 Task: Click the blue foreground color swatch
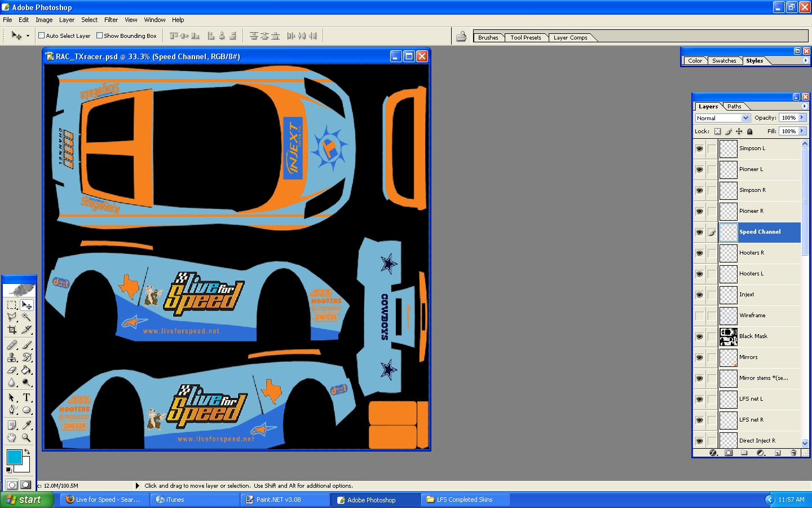[14, 457]
